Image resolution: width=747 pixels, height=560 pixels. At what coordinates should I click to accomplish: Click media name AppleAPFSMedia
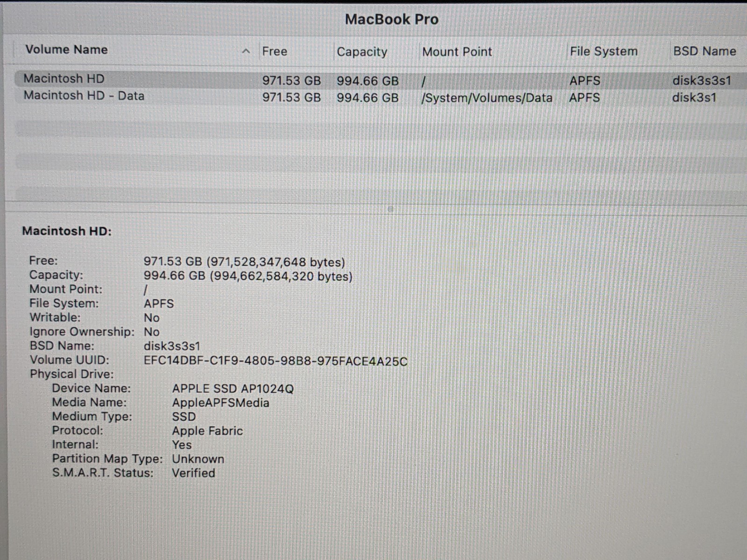221,403
